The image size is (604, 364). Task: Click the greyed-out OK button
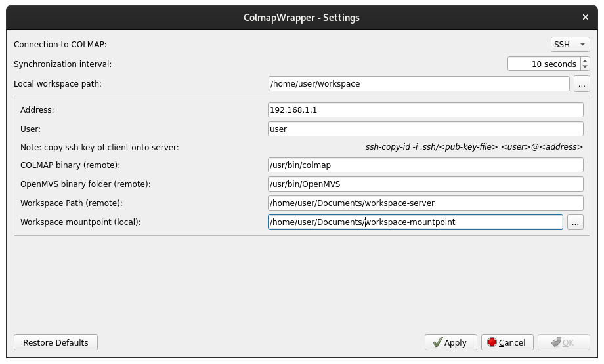click(563, 342)
